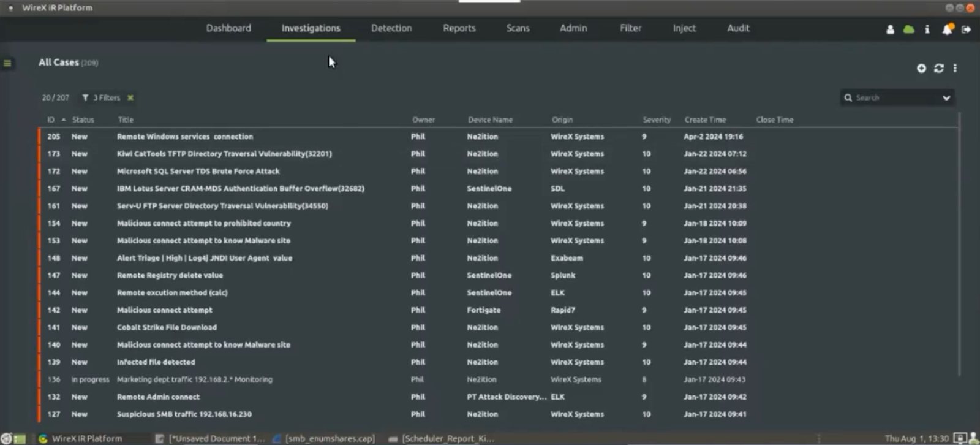This screenshot has height=445, width=980.
Task: Open the notifications bell
Action: 948,29
